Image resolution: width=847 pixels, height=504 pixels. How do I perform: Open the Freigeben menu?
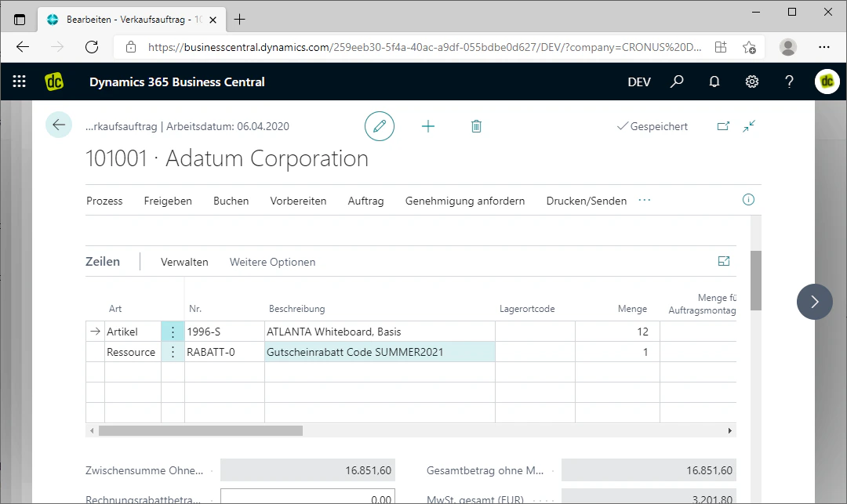point(168,201)
